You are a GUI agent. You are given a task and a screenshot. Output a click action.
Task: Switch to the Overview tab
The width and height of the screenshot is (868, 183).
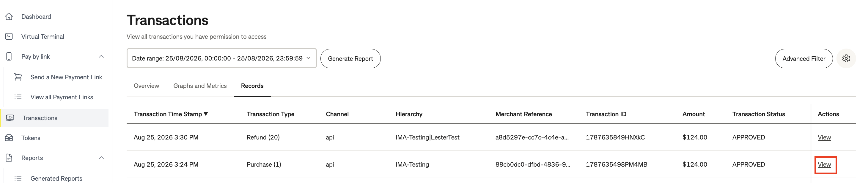click(146, 86)
